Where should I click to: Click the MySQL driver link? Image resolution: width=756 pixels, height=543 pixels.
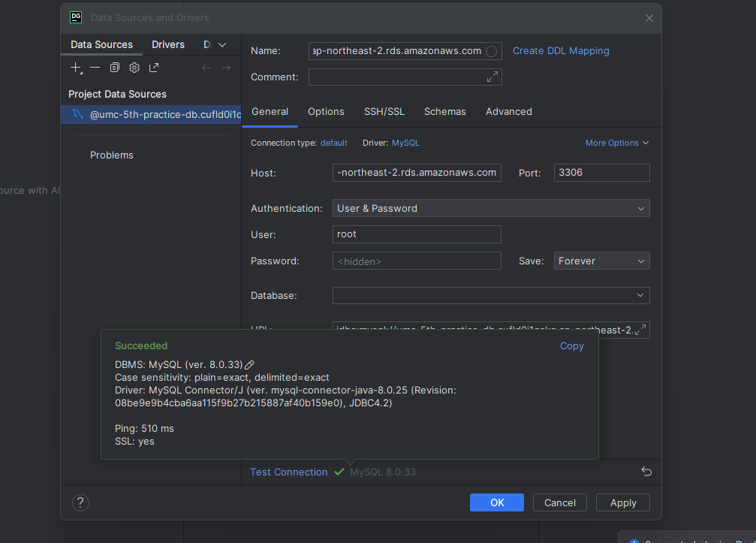click(x=405, y=143)
